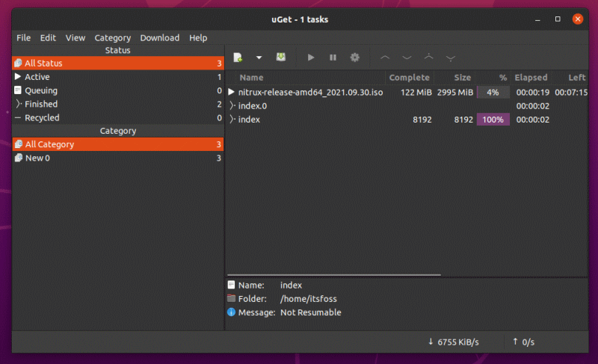This screenshot has height=364, width=598.
Task: Click the 0/s upload speed indicator
Action: (x=528, y=342)
